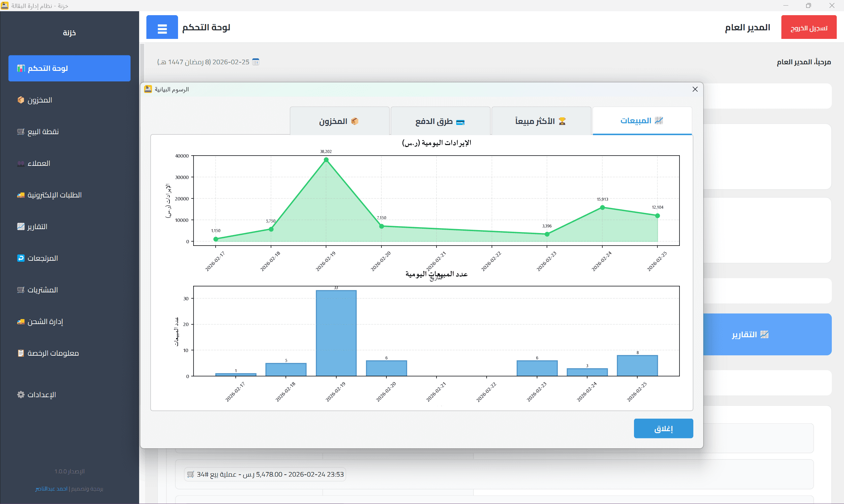Click تسجيل الخروج logout button
The width and height of the screenshot is (844, 504).
pos(809,27)
